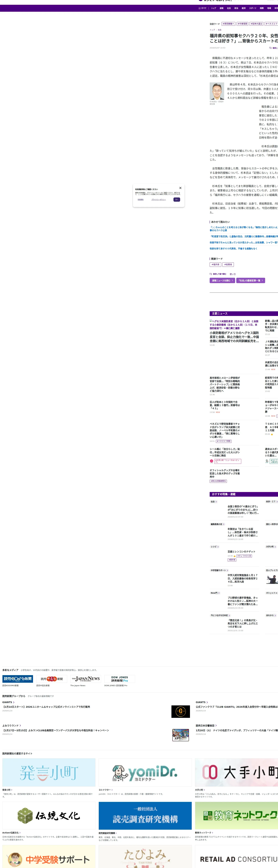The width and height of the screenshot is (278, 868).
Task: Open the yomiDr. site banner
Action: click(145, 773)
